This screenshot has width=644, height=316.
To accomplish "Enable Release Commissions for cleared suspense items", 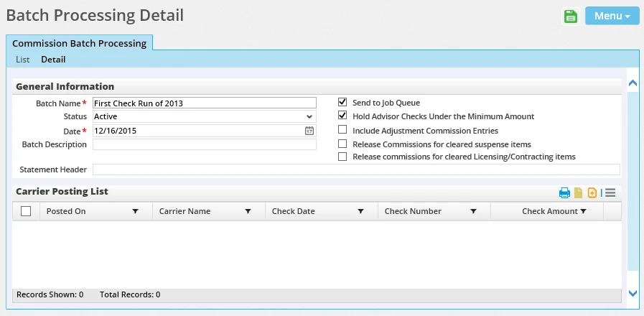I will coord(342,144).
